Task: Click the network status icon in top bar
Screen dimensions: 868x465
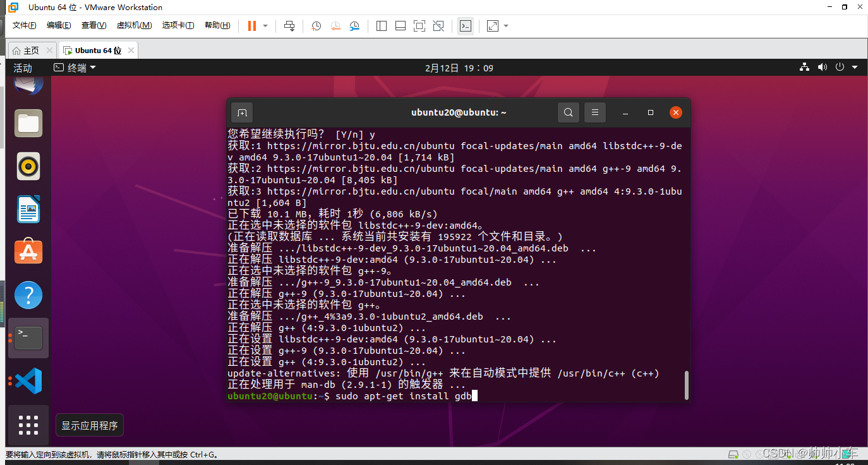Action: pyautogui.click(x=804, y=67)
